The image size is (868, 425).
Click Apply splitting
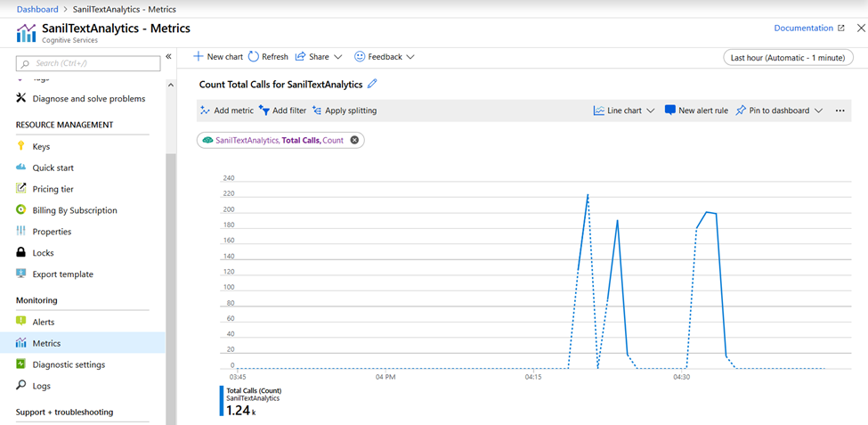pyautogui.click(x=345, y=110)
